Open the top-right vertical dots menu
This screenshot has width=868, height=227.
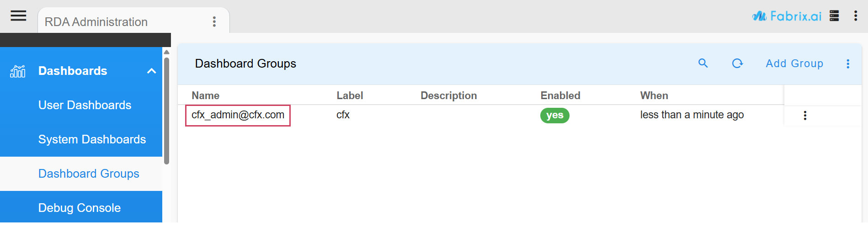coord(856,16)
